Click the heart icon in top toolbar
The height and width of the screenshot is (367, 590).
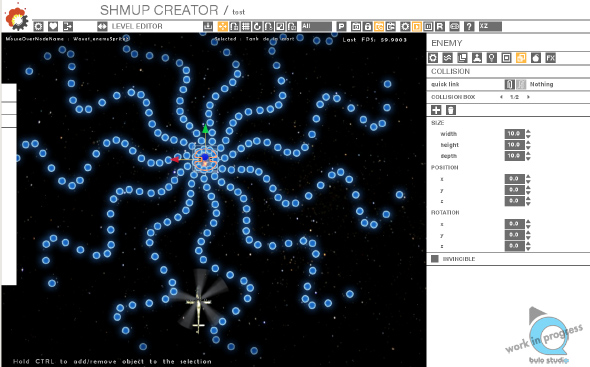(53, 26)
